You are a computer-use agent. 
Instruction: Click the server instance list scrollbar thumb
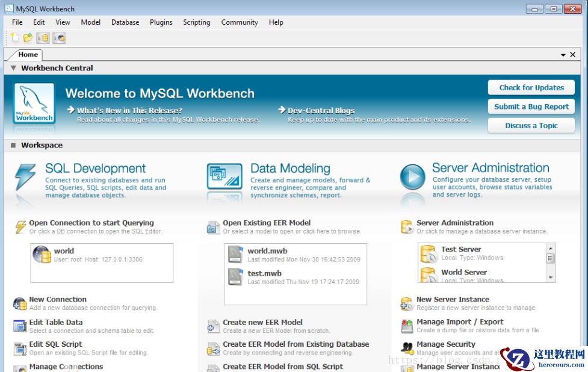(x=551, y=258)
